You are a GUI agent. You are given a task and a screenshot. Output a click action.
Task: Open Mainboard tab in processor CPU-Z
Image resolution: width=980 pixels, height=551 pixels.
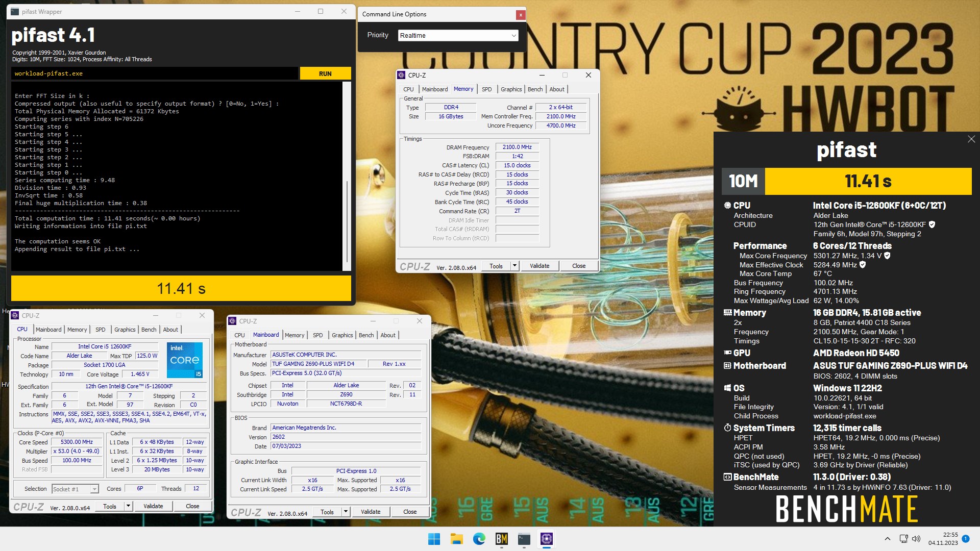pos(48,330)
